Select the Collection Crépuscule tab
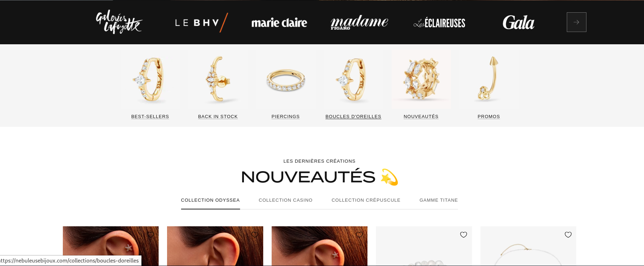The image size is (644, 266). (x=366, y=200)
